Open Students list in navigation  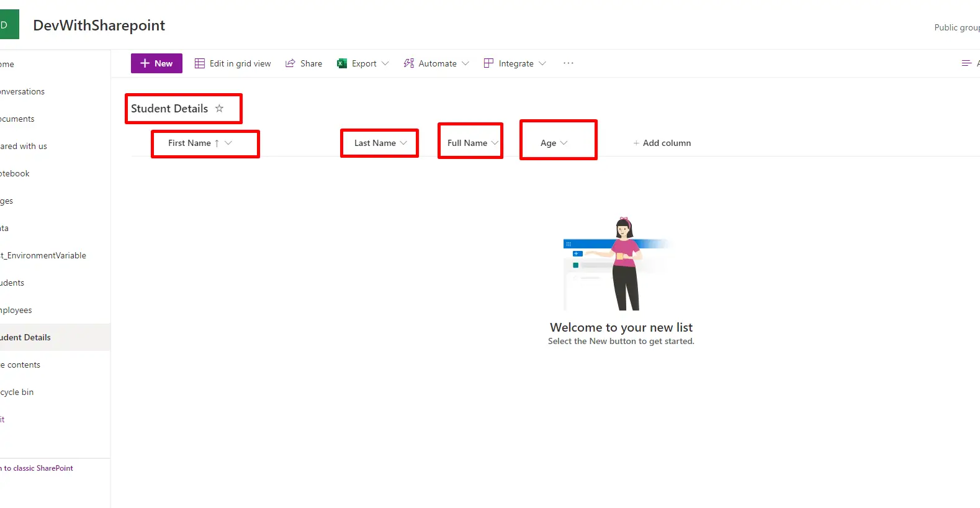coord(12,283)
